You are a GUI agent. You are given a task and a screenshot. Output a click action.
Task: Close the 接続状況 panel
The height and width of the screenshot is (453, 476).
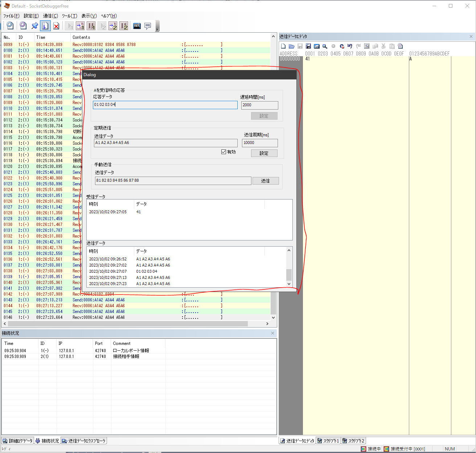point(273,333)
